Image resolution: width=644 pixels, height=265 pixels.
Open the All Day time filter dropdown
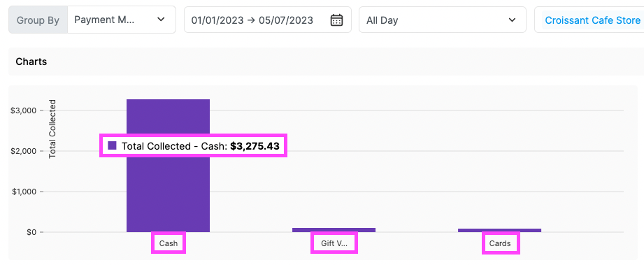coord(443,20)
